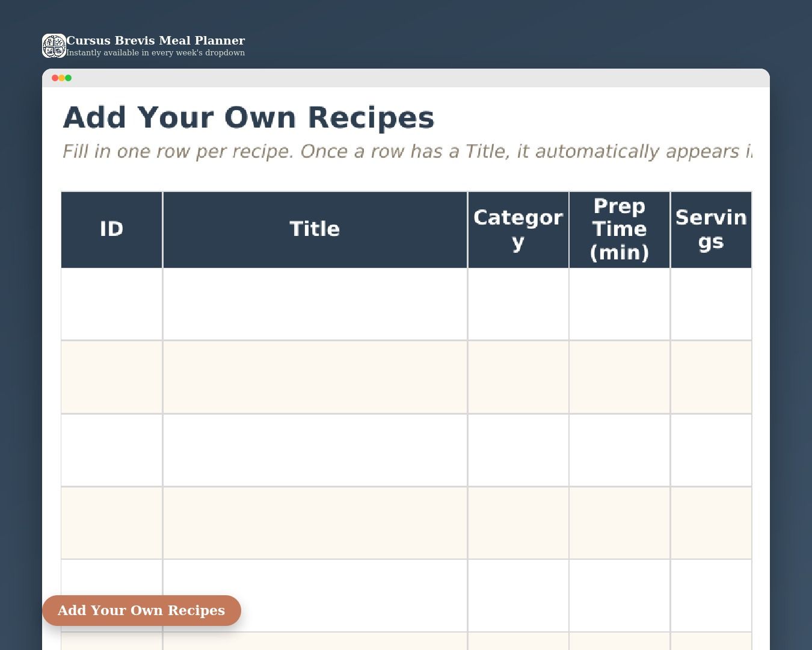Click the Title cell in the first blank row
This screenshot has height=650, width=812.
(x=315, y=304)
